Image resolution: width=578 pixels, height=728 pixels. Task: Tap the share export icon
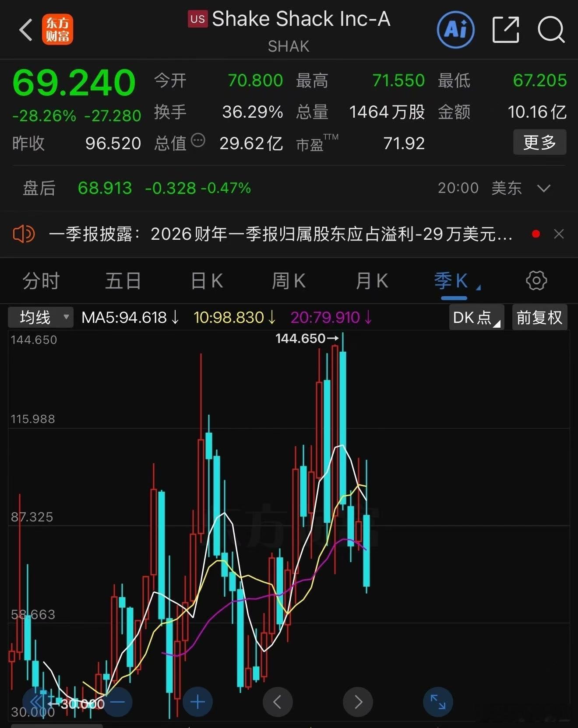[506, 30]
